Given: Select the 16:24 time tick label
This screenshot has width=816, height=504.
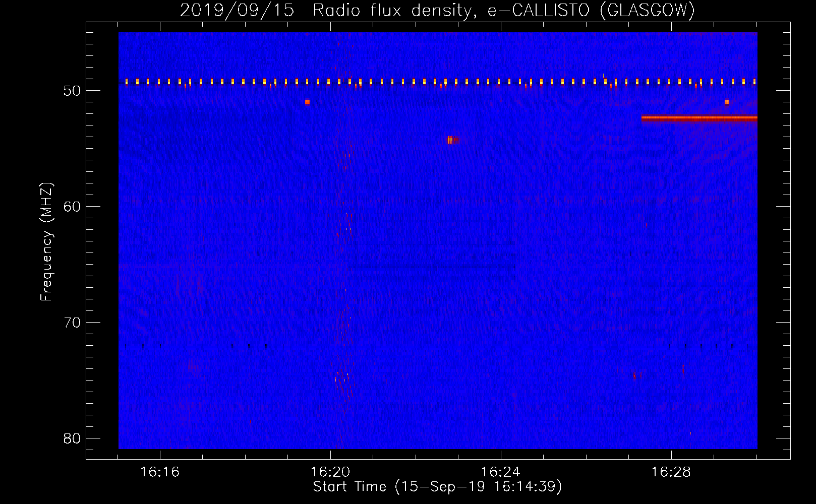Looking at the screenshot, I should (x=501, y=472).
